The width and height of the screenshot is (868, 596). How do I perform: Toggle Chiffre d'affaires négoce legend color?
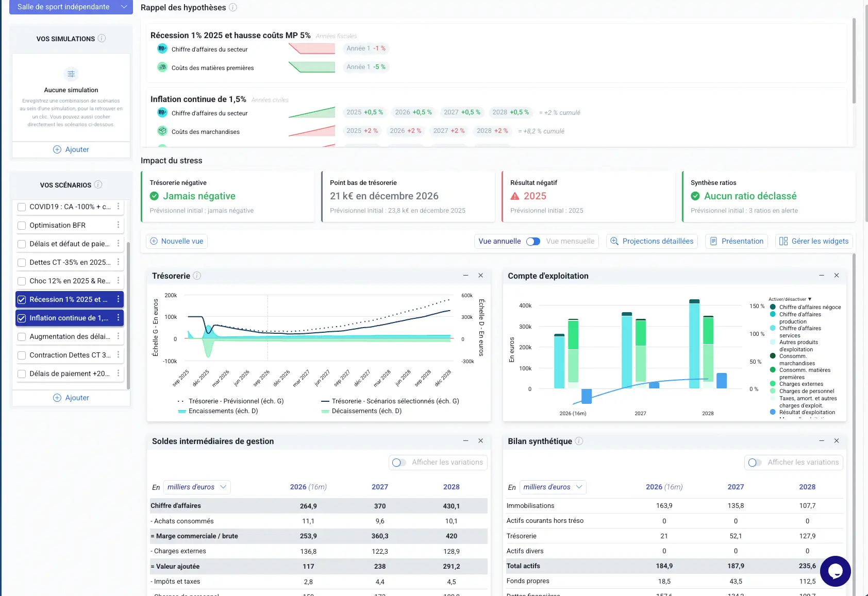coord(773,307)
